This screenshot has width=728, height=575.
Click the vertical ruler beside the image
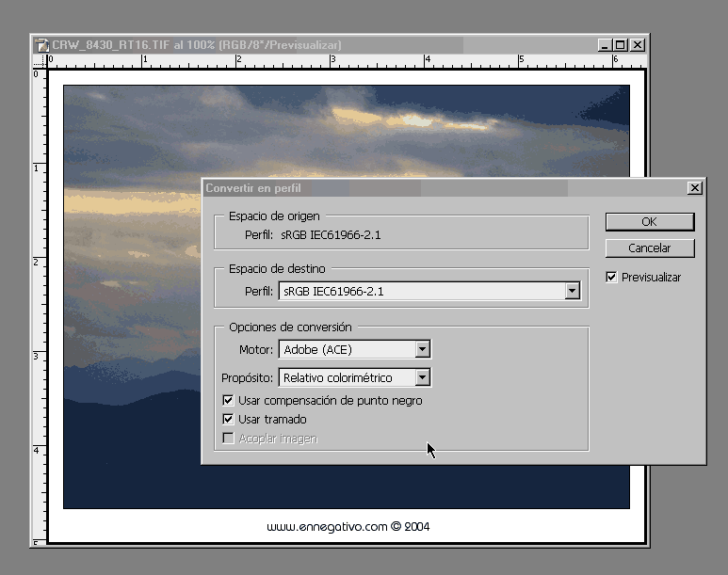pyautogui.click(x=40, y=282)
